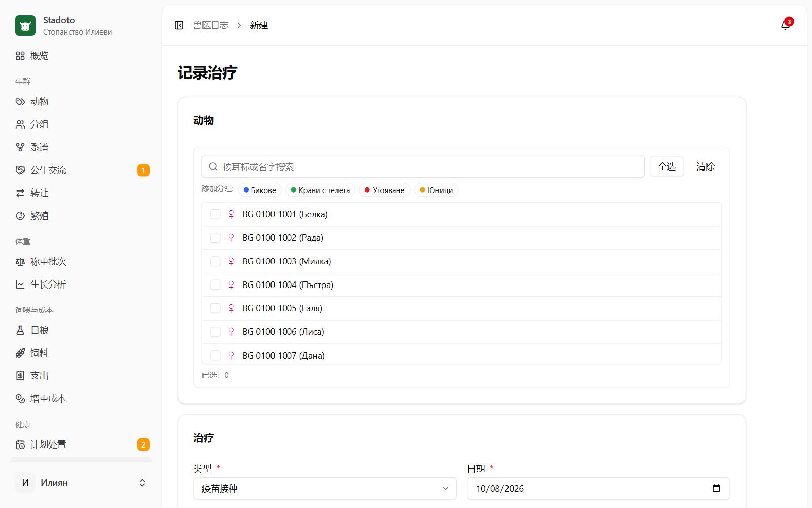Click the wheat icon beside 饲料

point(20,353)
